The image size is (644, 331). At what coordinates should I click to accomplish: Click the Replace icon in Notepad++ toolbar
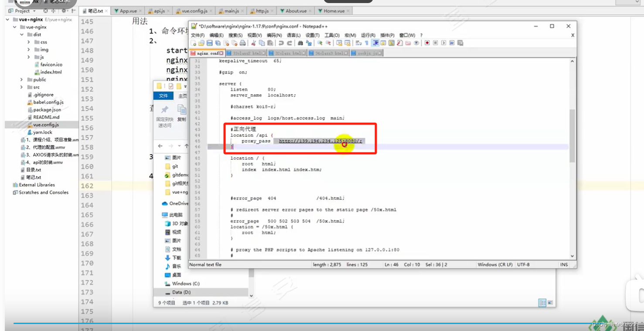click(309, 43)
